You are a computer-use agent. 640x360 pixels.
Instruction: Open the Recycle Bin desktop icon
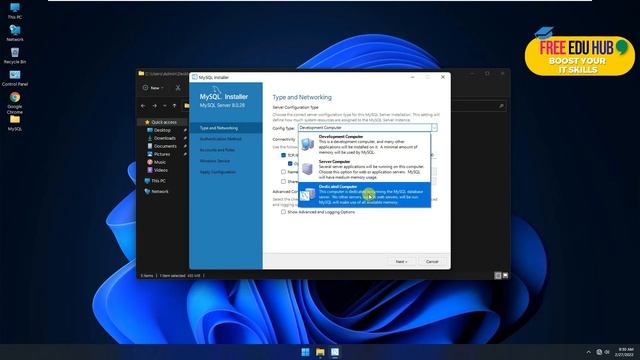(x=15, y=56)
